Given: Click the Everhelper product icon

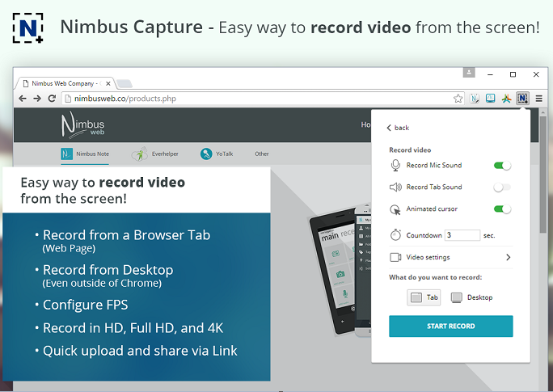Looking at the screenshot, I should pyautogui.click(x=140, y=154).
